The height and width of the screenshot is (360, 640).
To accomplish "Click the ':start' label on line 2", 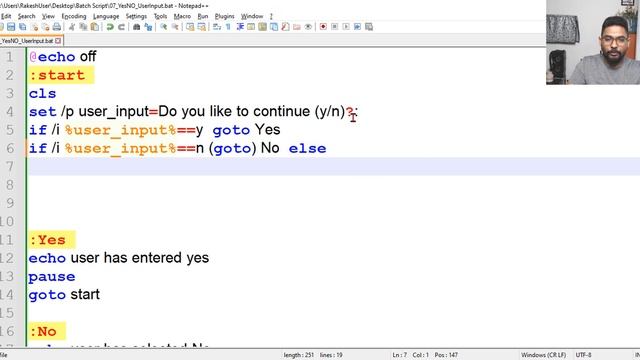I will coord(57,75).
